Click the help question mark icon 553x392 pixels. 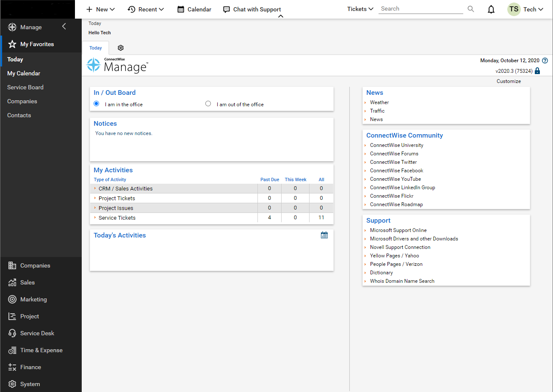(545, 61)
